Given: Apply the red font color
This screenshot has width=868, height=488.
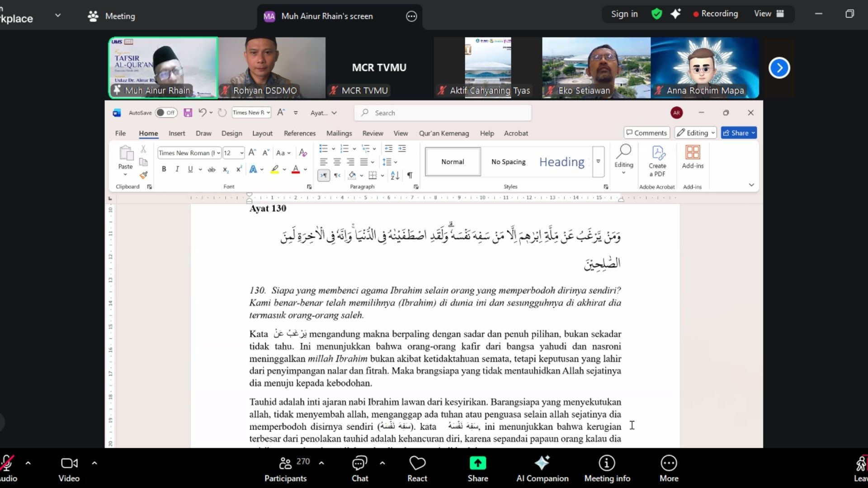Looking at the screenshot, I should [296, 169].
